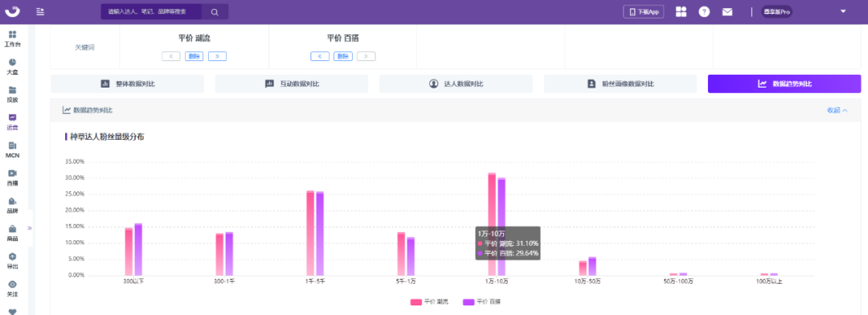Open 工作台 in the sidebar
The image size is (868, 315).
pyautogui.click(x=12, y=39)
